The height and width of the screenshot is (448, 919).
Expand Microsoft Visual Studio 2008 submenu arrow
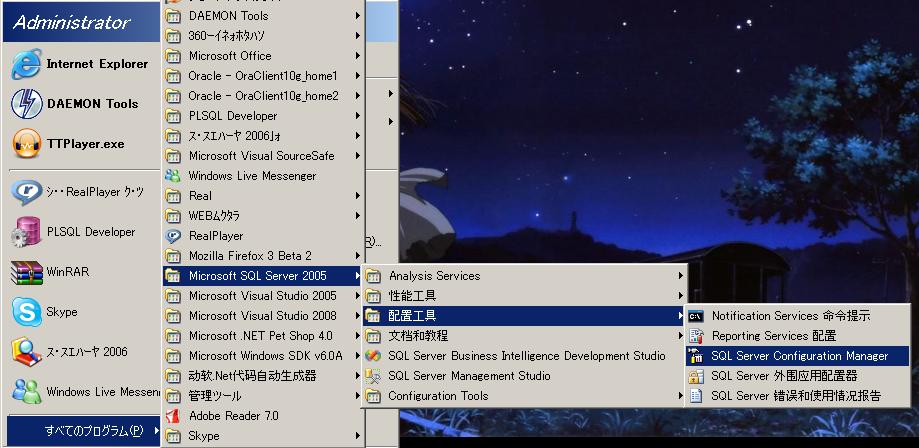(357, 316)
